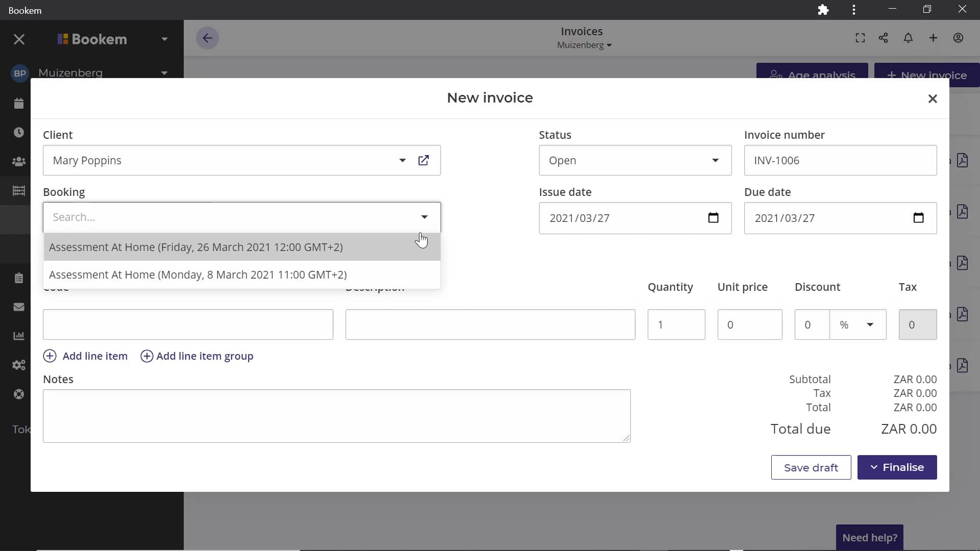Open notifications via the bell icon

(x=909, y=38)
